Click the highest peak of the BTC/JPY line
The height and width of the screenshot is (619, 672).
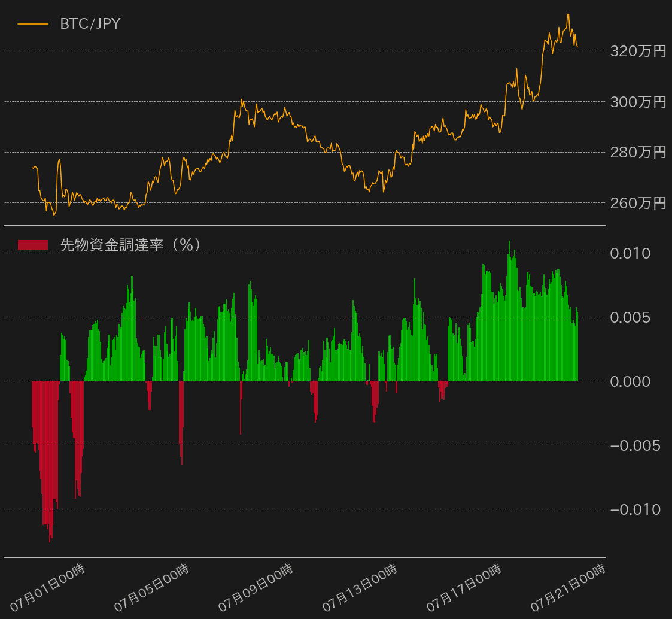(568, 15)
